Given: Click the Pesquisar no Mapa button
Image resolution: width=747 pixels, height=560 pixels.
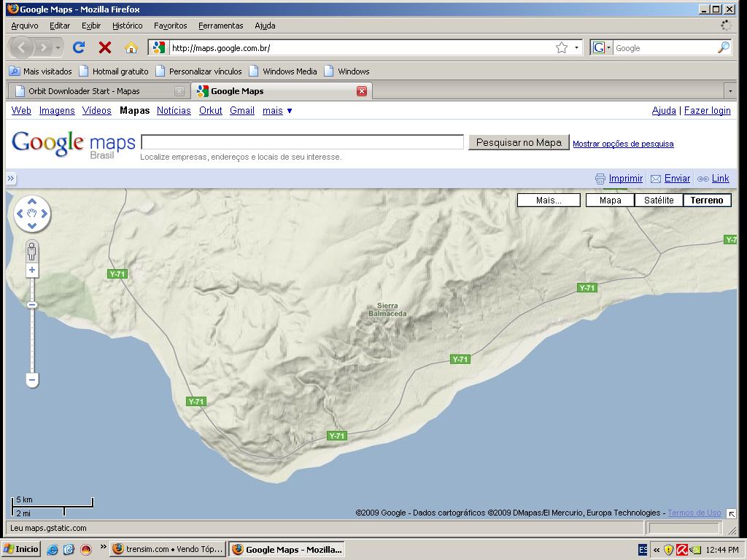Looking at the screenshot, I should point(519,142).
